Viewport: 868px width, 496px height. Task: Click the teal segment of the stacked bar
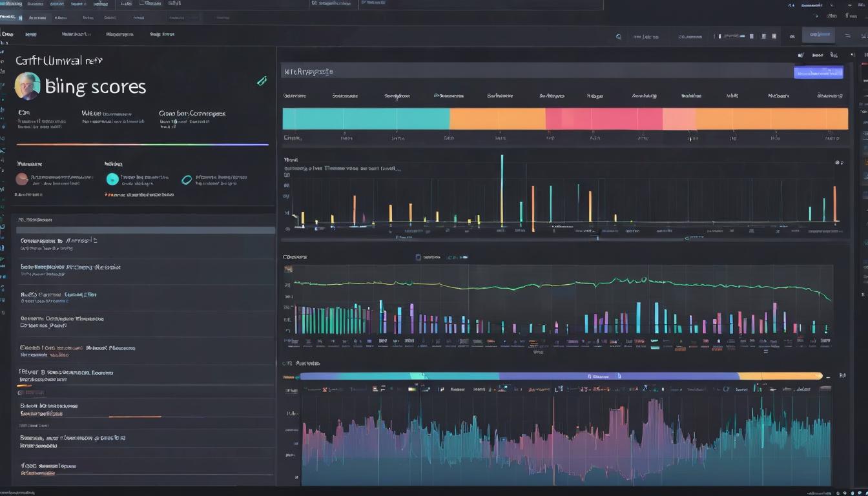(x=366, y=119)
